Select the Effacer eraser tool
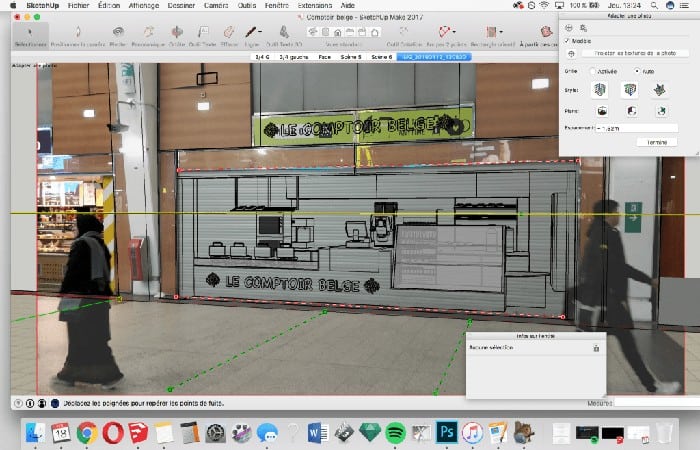The width and height of the screenshot is (700, 450). (229, 35)
